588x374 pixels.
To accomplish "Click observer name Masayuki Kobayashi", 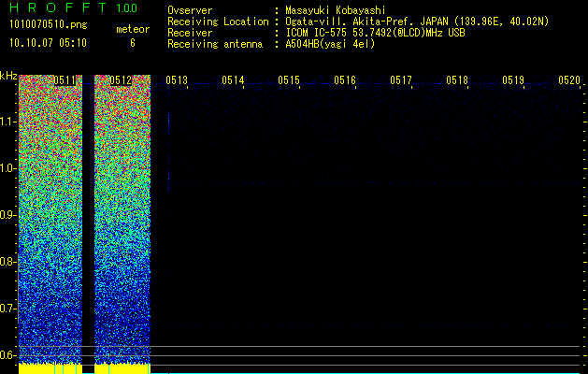I will 336,10.
